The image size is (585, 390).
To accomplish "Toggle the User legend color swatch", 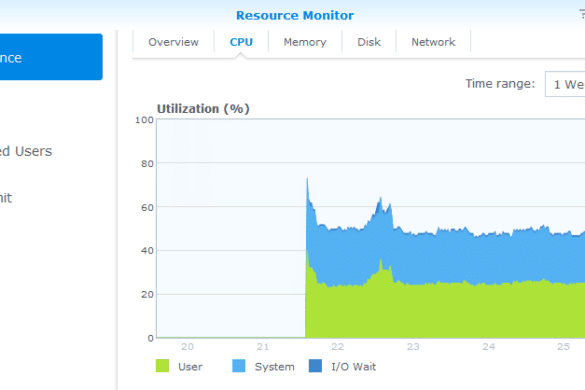I will (162, 366).
